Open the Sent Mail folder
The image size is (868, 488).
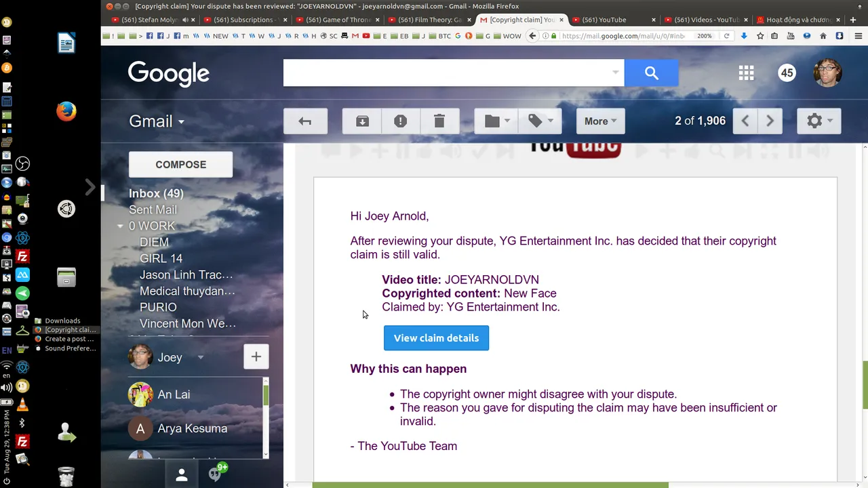(153, 209)
